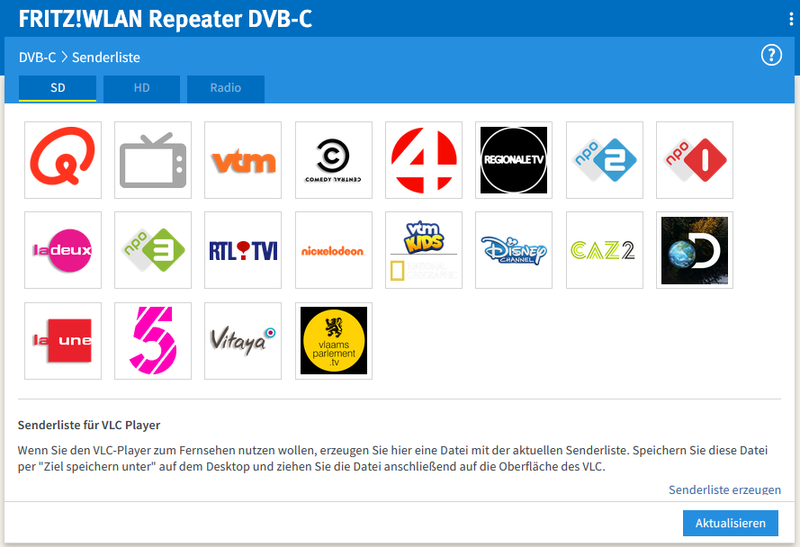The height and width of the screenshot is (547, 800).
Task: Open the Vitaya channel
Action: (243, 341)
